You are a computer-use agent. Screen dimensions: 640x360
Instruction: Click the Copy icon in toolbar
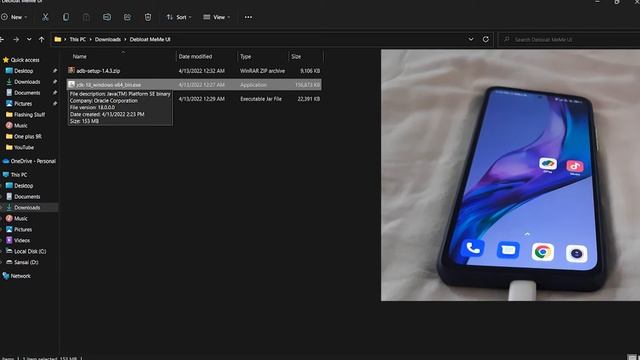(66, 17)
